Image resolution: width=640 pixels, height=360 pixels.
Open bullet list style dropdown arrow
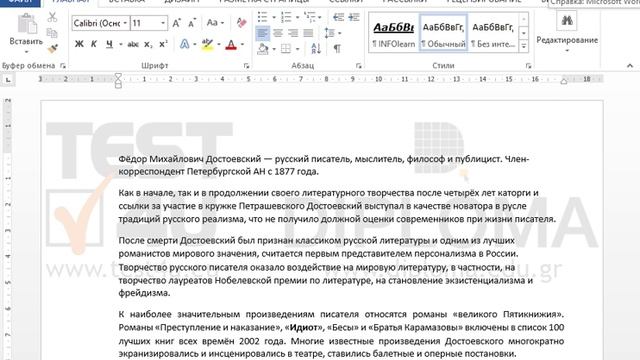point(273,18)
